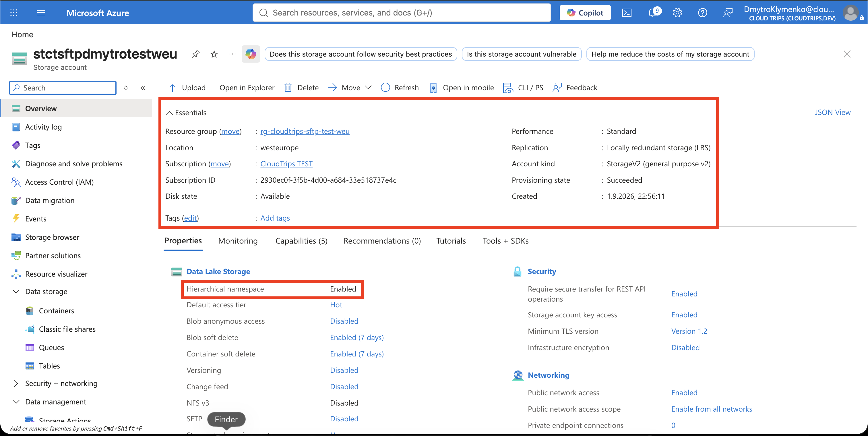Click the Upload toolbar button

click(187, 88)
